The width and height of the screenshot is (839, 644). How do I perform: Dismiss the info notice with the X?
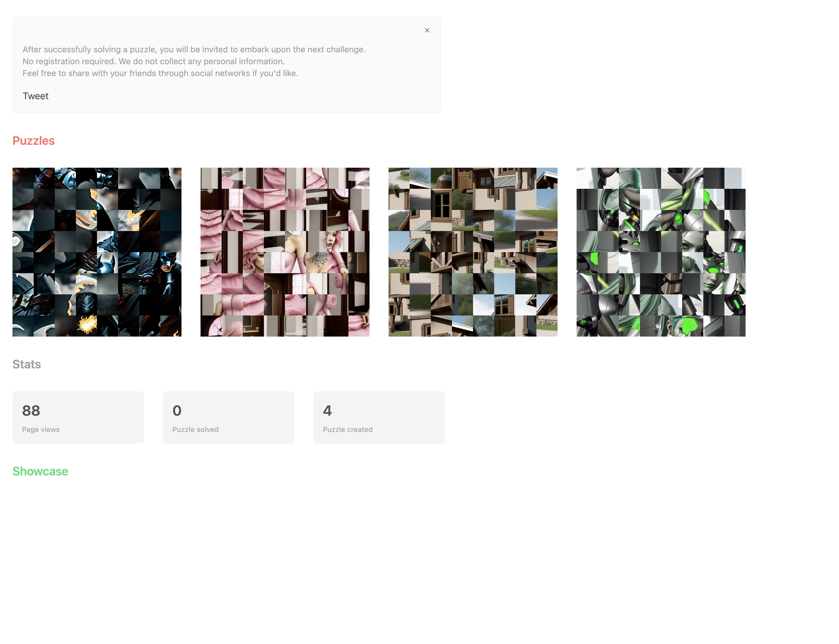pyautogui.click(x=427, y=30)
